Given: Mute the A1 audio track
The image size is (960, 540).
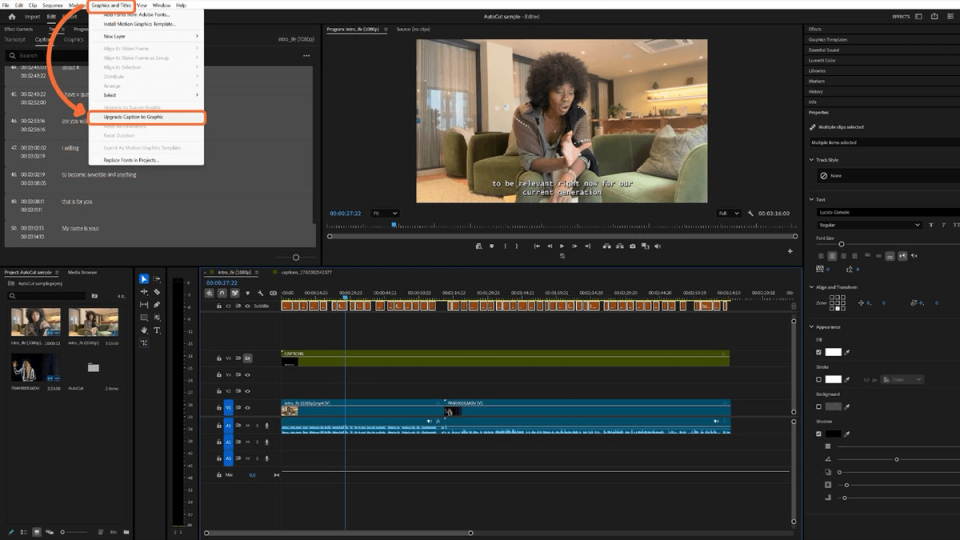Looking at the screenshot, I should click(248, 426).
